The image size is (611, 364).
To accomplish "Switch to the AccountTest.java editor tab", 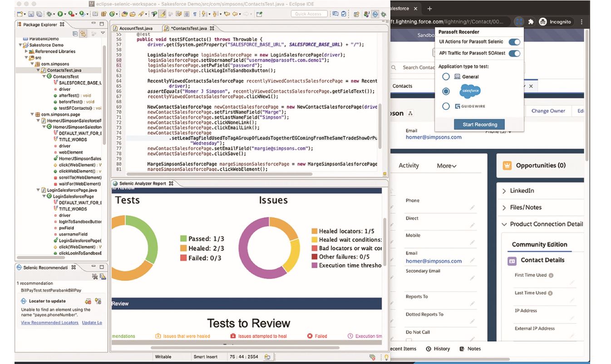I will pyautogui.click(x=135, y=29).
